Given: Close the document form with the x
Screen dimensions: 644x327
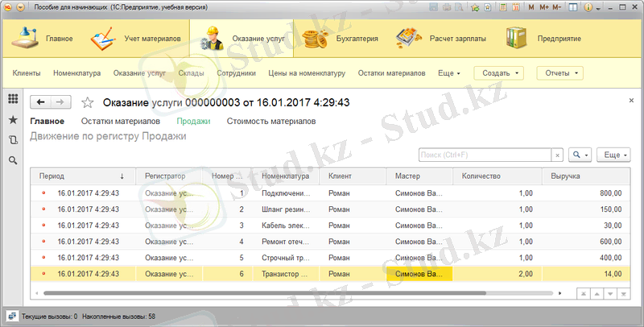Looking at the screenshot, I should click(631, 100).
